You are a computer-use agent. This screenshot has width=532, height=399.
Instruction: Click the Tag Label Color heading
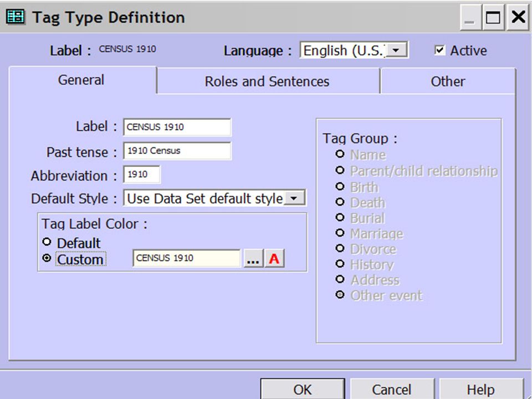[94, 224]
